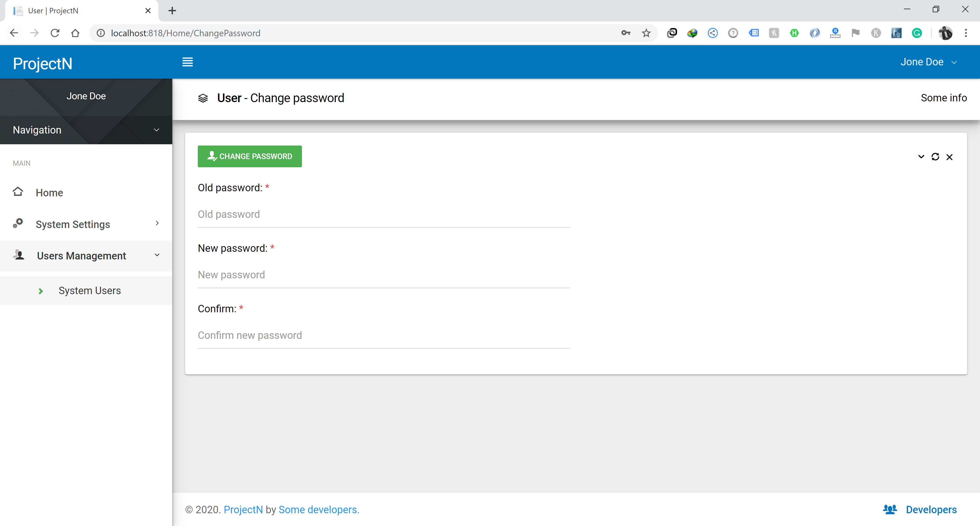The height and width of the screenshot is (526, 980).
Task: Open the Developers link in footer
Action: click(930, 509)
